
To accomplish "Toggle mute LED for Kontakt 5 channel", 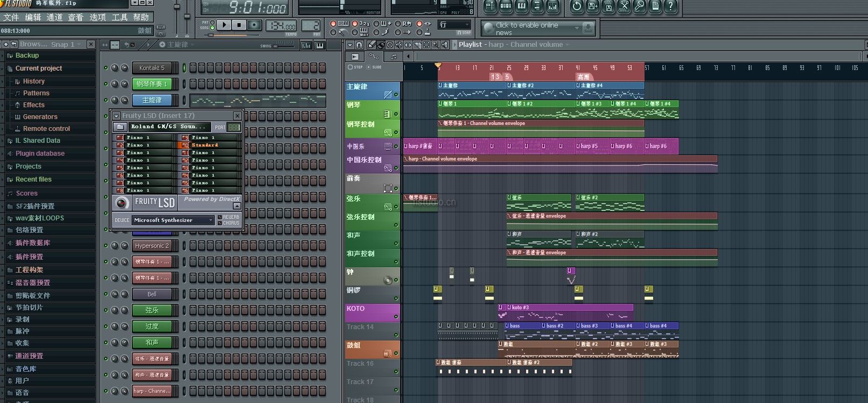I will click(x=106, y=68).
